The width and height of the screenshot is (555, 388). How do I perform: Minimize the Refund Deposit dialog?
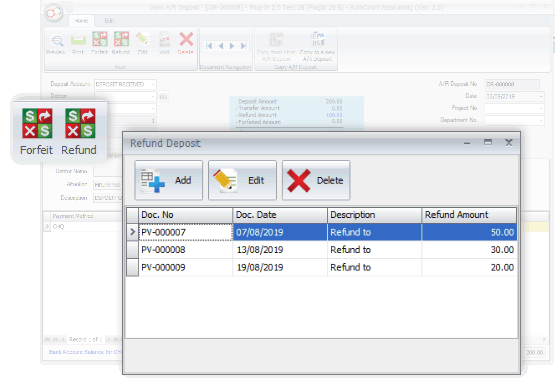click(467, 143)
